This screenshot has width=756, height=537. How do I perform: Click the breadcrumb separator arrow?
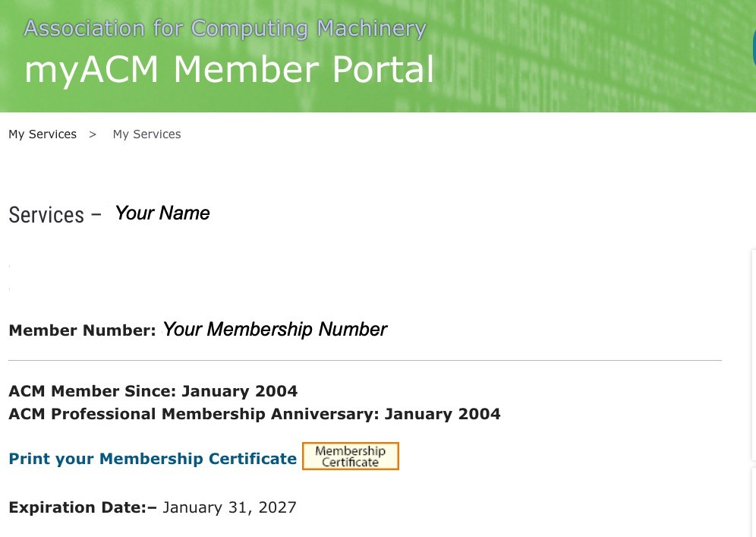93,134
